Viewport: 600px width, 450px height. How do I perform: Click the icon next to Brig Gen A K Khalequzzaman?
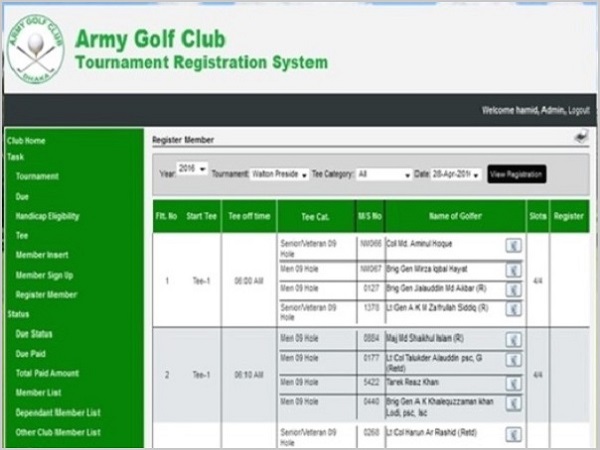click(x=514, y=403)
